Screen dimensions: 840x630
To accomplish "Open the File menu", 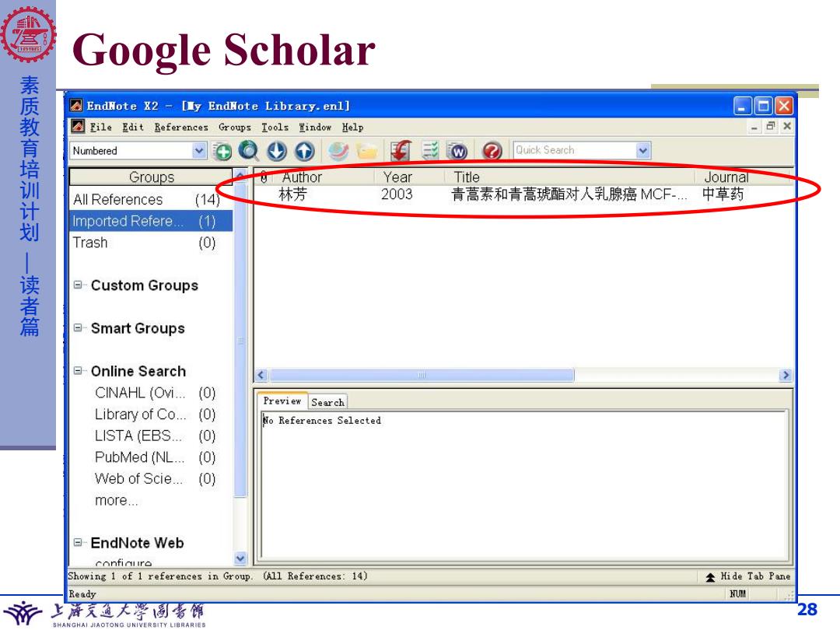I will click(100, 127).
